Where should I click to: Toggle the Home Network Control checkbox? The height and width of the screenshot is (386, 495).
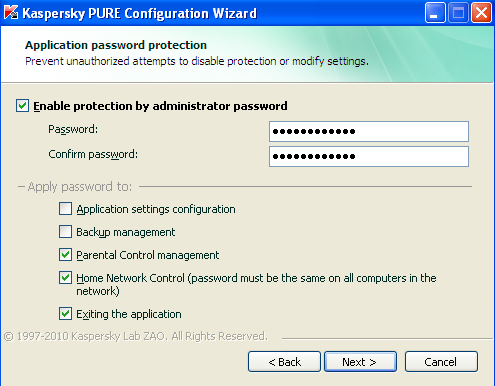[65, 278]
